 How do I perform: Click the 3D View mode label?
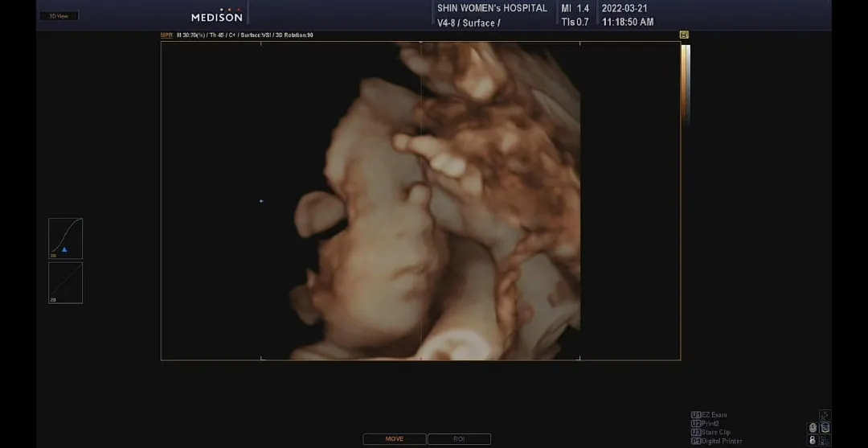pyautogui.click(x=58, y=16)
